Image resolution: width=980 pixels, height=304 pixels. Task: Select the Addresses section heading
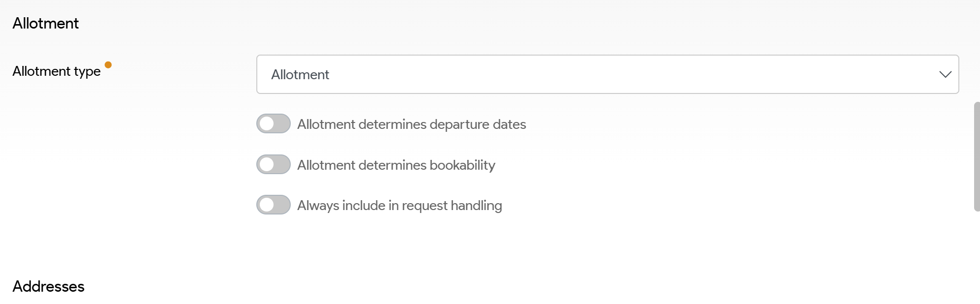coord(49,286)
